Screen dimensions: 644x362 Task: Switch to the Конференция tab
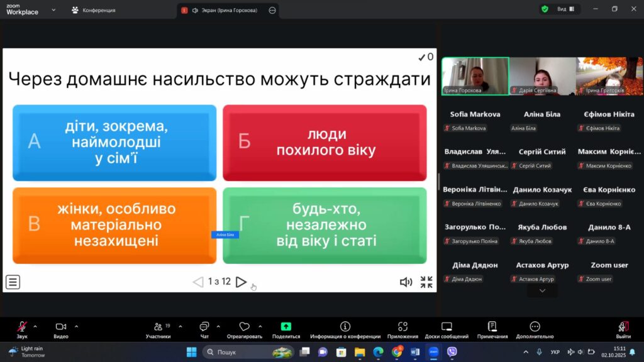(93, 10)
